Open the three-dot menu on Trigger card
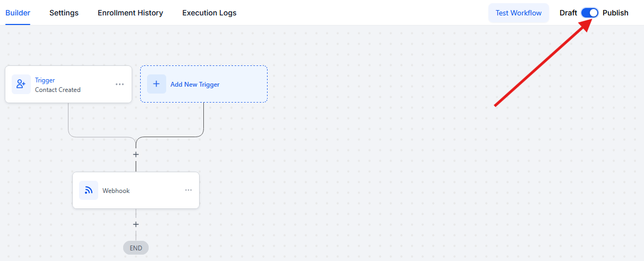The height and width of the screenshot is (261, 644). coord(120,85)
